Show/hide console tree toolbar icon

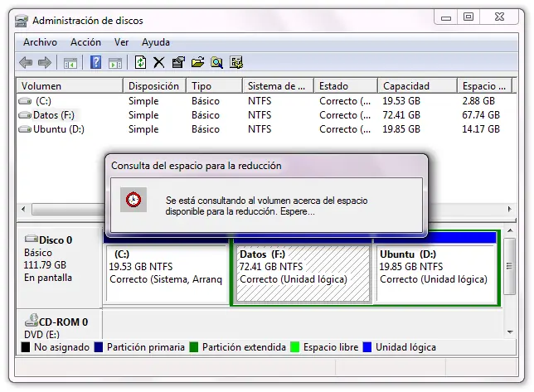pyautogui.click(x=70, y=63)
